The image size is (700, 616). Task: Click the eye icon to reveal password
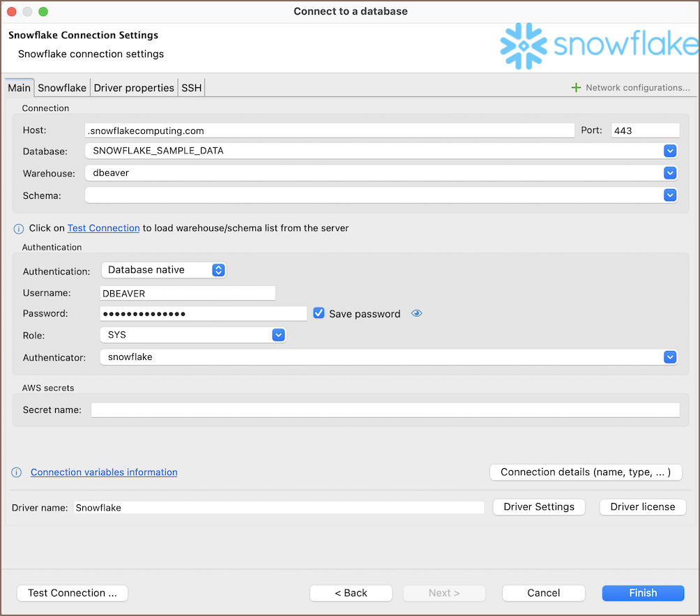(x=417, y=314)
